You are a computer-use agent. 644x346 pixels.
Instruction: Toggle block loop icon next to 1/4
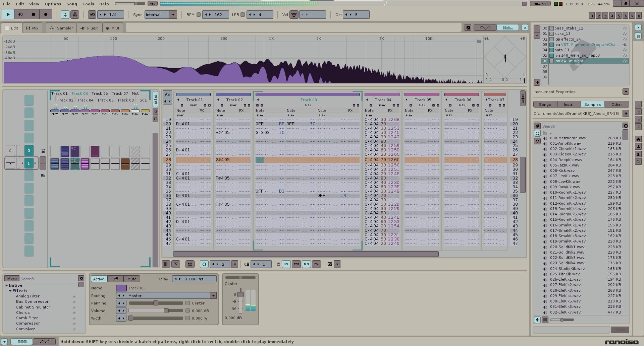[92, 14]
